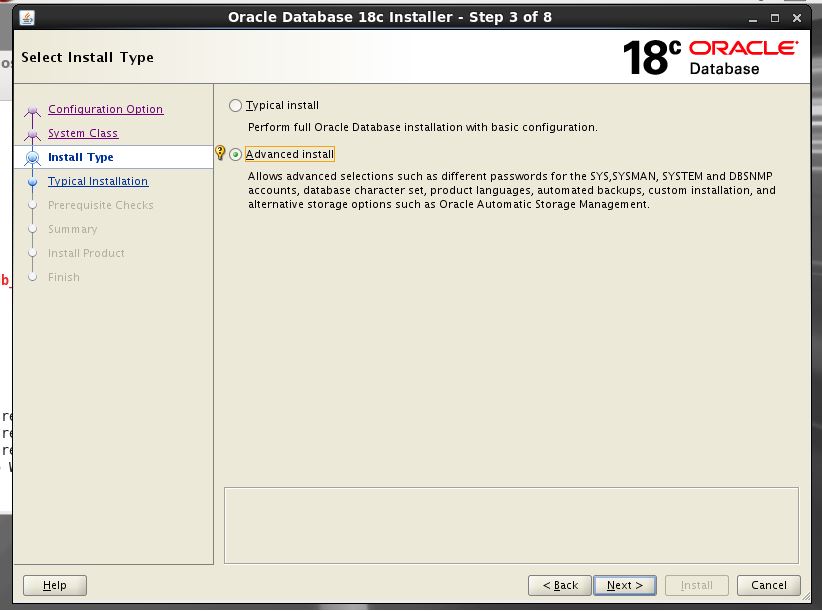Click the Install Product step label

86,254
